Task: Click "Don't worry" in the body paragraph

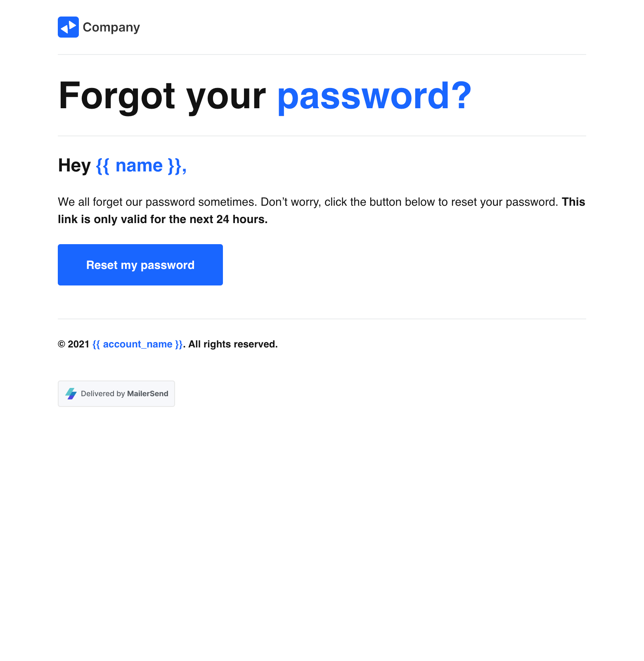Action: coord(291,202)
